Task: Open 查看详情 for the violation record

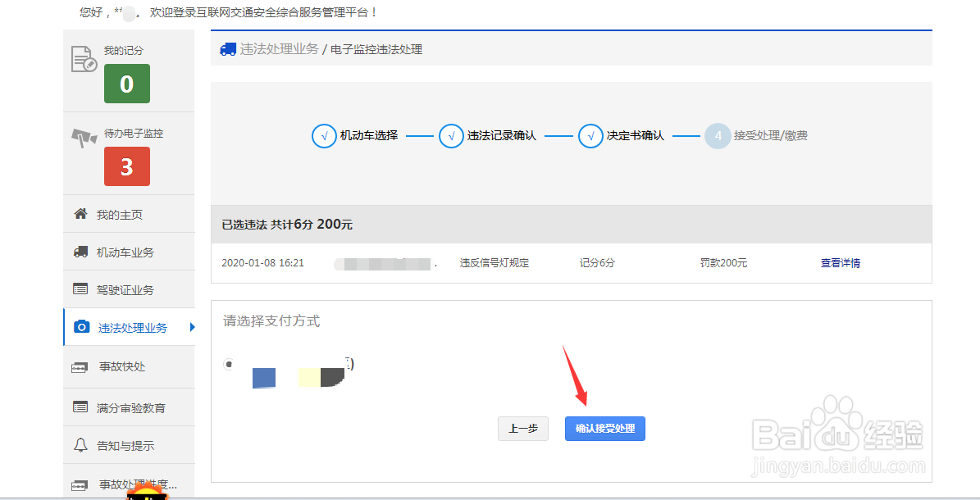Action: 839,262
